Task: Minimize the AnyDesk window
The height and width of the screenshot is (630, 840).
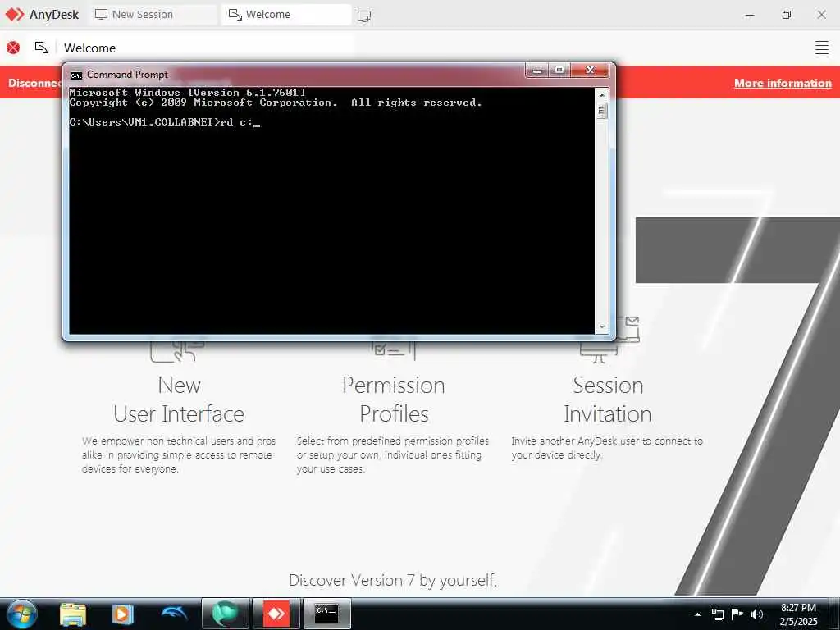Action: (x=750, y=15)
